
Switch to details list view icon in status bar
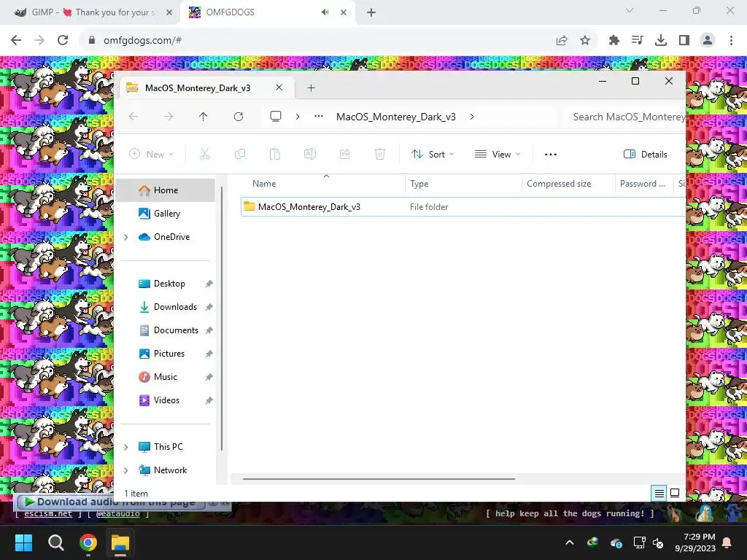[x=659, y=494]
